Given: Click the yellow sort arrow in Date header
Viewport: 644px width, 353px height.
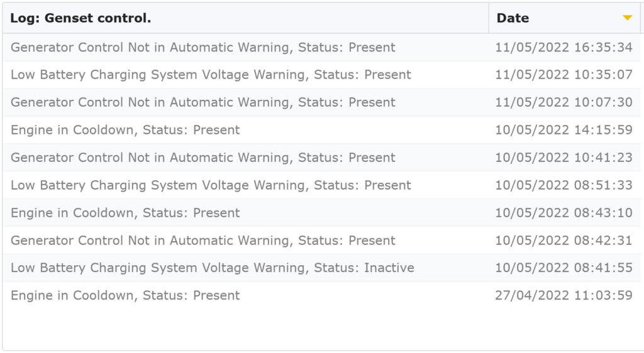Looking at the screenshot, I should tap(627, 18).
